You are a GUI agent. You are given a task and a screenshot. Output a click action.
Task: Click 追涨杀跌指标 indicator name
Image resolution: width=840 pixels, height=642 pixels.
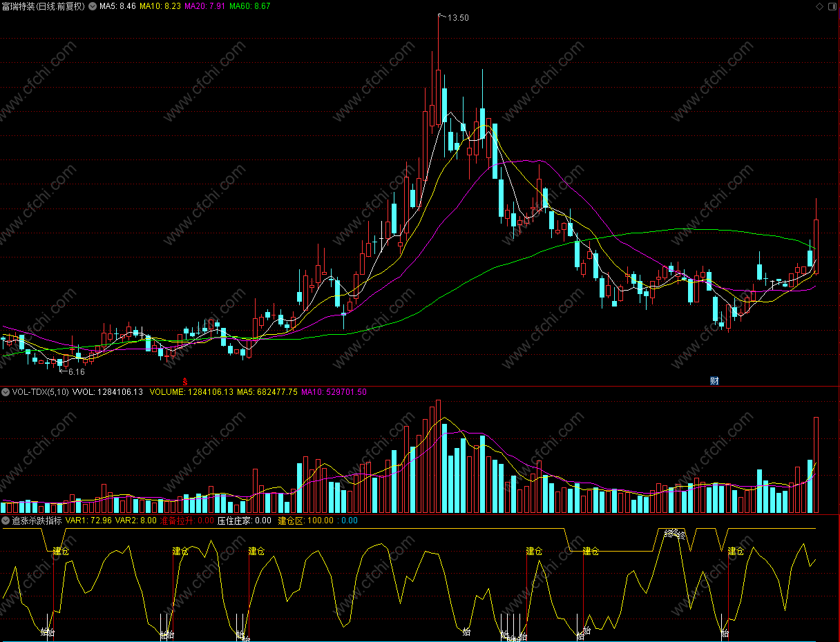click(x=37, y=521)
